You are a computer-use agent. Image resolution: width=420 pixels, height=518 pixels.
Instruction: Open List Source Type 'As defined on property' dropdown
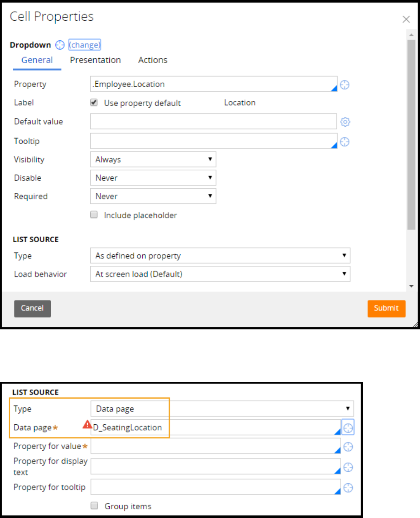pos(220,255)
